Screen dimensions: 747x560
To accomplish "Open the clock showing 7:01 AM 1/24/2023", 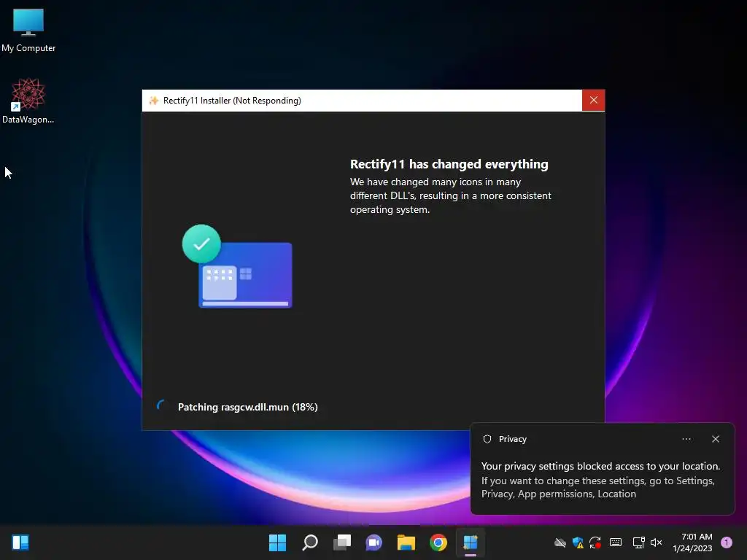I will (x=692, y=542).
